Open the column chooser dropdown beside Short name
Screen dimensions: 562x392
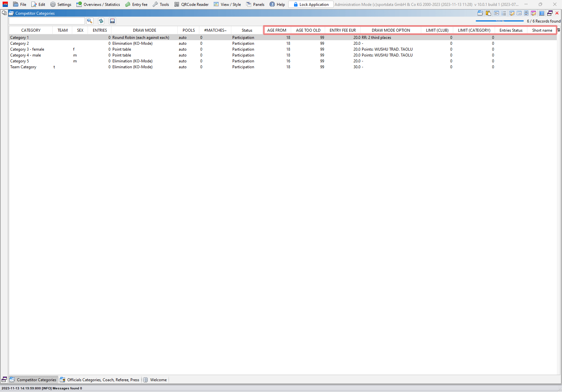coord(559,30)
